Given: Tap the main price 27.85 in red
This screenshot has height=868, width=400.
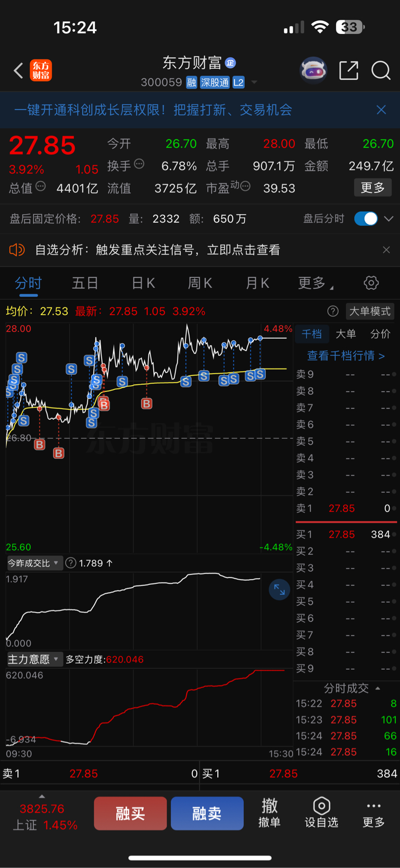Looking at the screenshot, I should pyautogui.click(x=42, y=145).
